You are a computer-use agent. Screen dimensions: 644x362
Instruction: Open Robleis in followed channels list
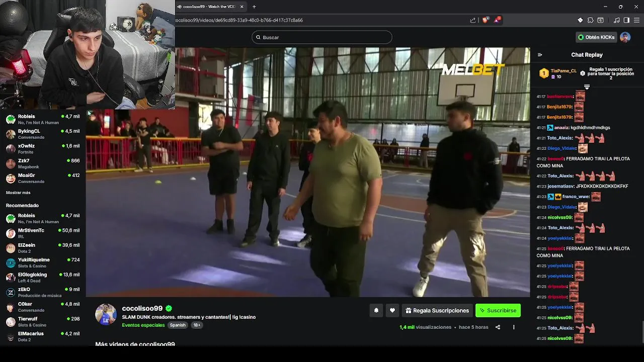tap(43, 119)
